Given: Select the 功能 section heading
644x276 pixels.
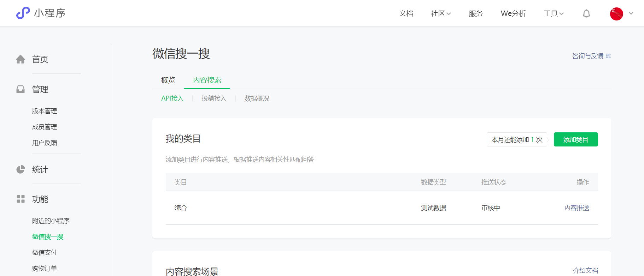Looking at the screenshot, I should pyautogui.click(x=40, y=199).
